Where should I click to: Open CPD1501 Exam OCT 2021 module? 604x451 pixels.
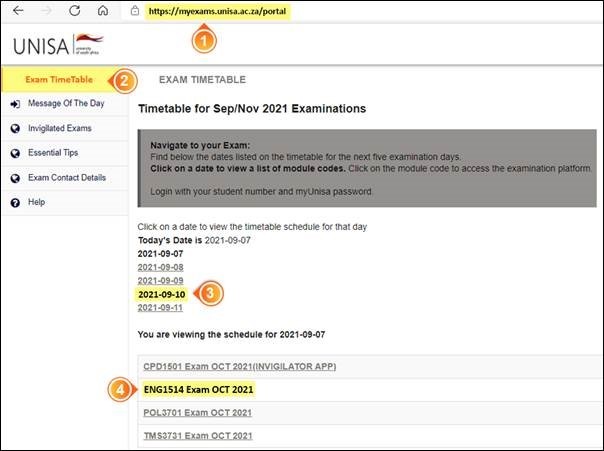[236, 366]
